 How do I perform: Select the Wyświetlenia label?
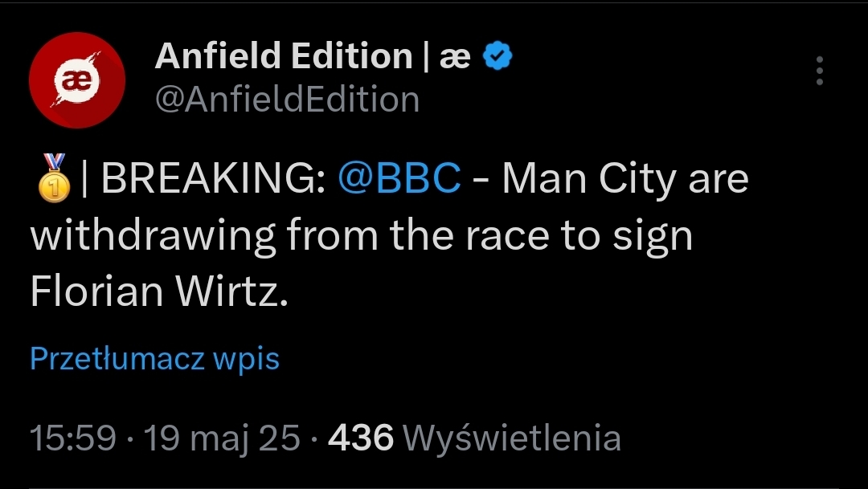tap(512, 438)
